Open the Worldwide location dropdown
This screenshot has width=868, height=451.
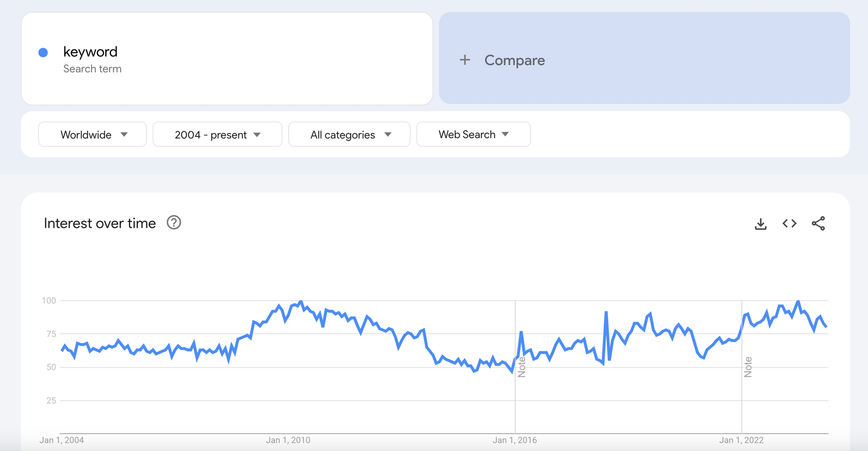tap(92, 134)
